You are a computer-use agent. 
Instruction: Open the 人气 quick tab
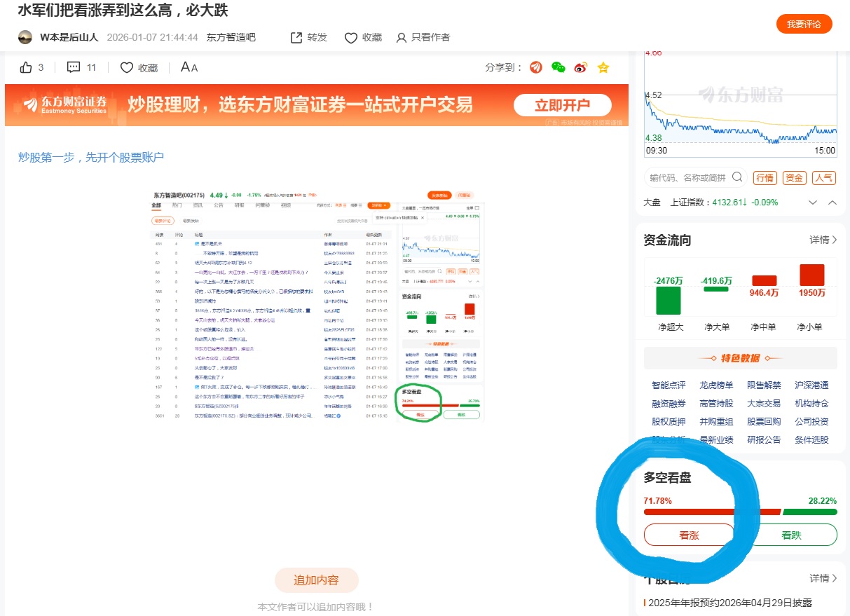click(823, 178)
